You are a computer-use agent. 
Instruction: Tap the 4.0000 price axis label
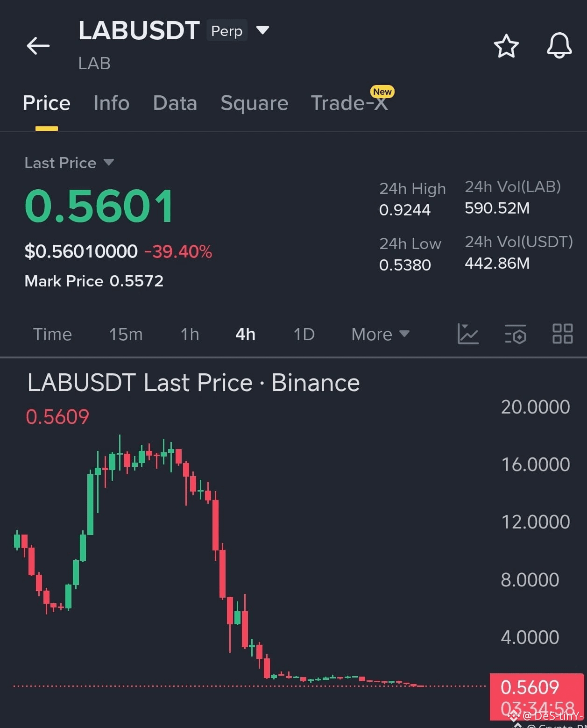530,637
